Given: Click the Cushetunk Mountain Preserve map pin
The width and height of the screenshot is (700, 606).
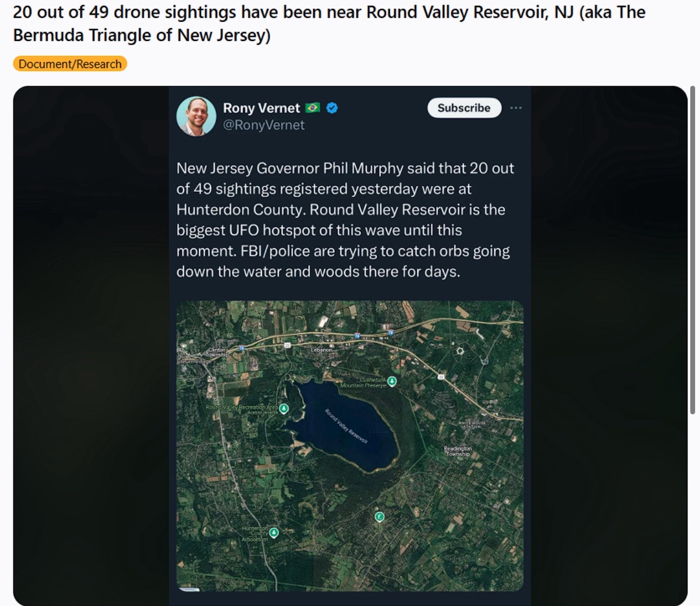Looking at the screenshot, I should click(392, 381).
